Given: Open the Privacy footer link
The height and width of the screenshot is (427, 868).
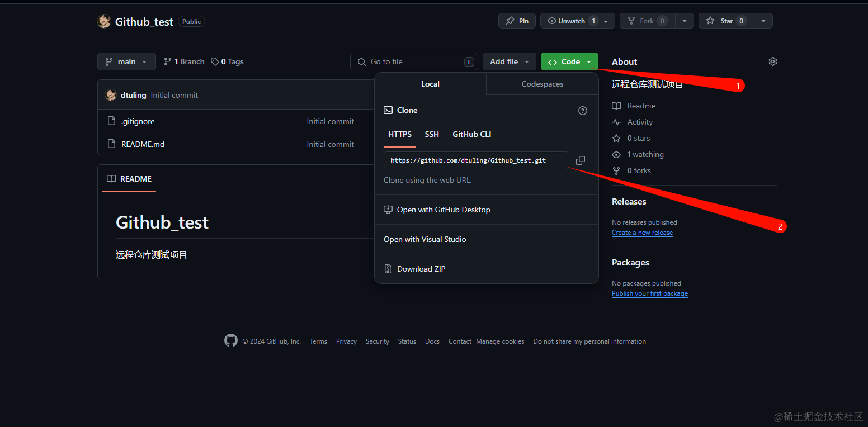Looking at the screenshot, I should (346, 341).
